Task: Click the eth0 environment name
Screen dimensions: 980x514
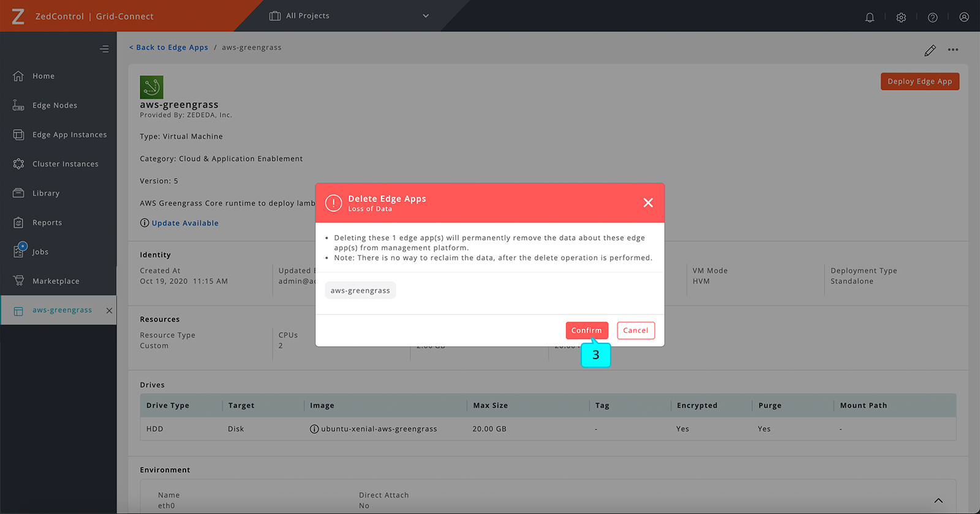Action: coord(167,506)
